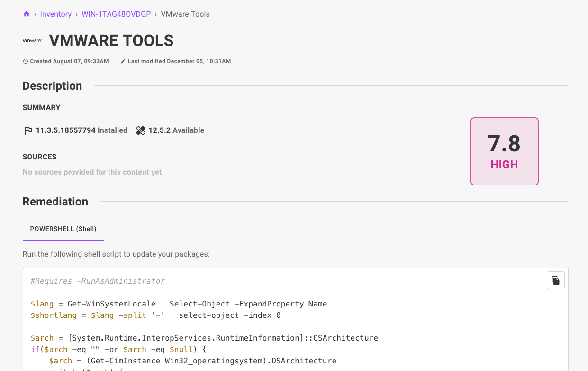
Task: Switch to the POWERSHELL (Shell) tab
Action: coord(63,228)
